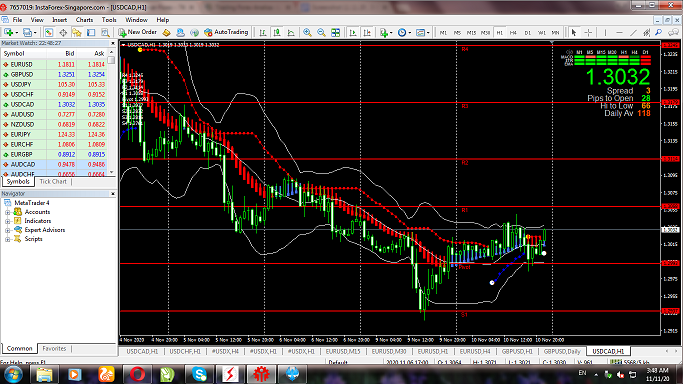
Task: Switch chart to W1 timeframe
Action: (x=541, y=33)
